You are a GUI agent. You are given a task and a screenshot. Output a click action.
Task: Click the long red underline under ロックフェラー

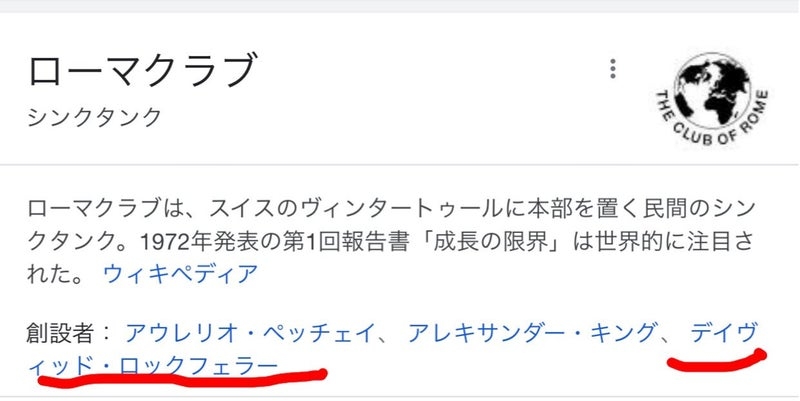point(181,380)
